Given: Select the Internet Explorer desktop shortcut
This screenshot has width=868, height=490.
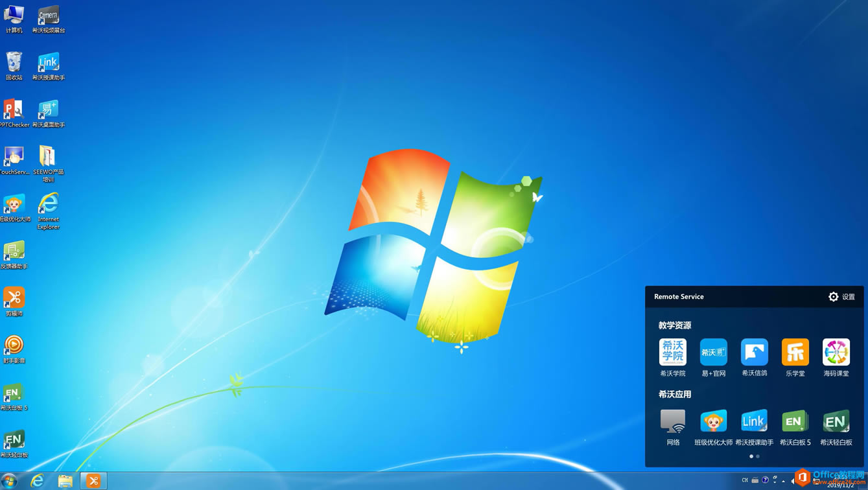Looking at the screenshot, I should click(49, 211).
